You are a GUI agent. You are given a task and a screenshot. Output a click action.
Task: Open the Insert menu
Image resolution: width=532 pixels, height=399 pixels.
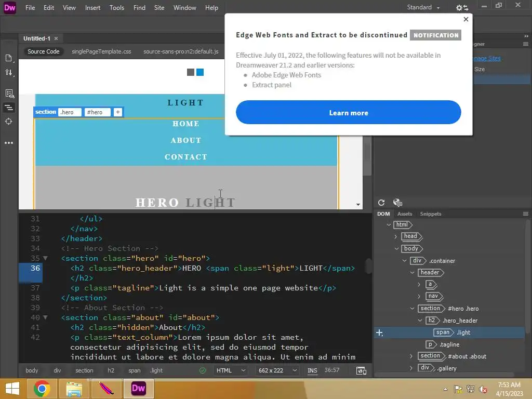pos(92,7)
